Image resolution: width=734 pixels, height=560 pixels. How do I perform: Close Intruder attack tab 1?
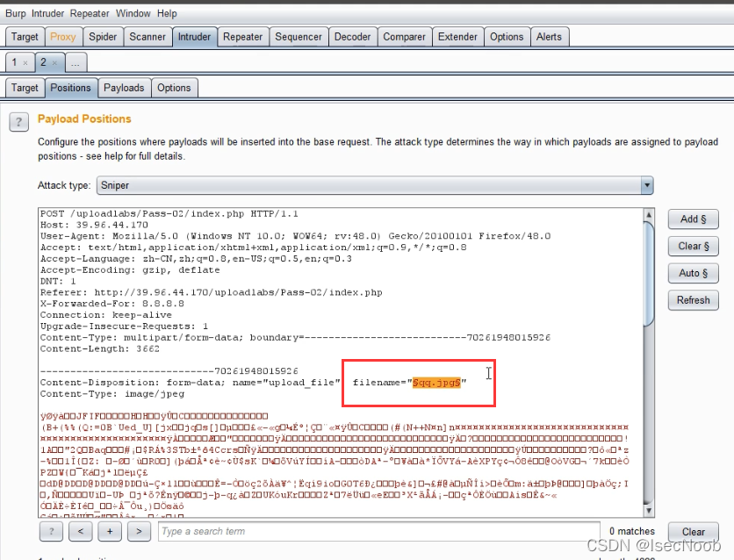[x=25, y=62]
